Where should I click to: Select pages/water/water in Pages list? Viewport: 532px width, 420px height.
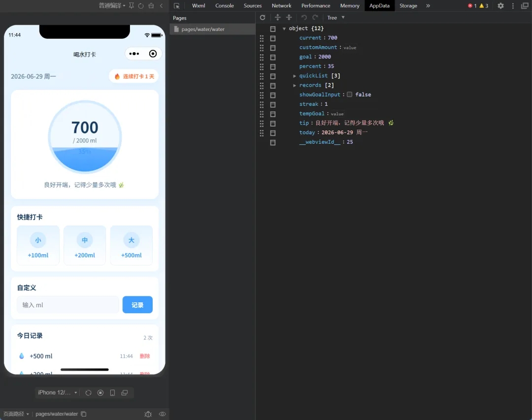(x=212, y=29)
